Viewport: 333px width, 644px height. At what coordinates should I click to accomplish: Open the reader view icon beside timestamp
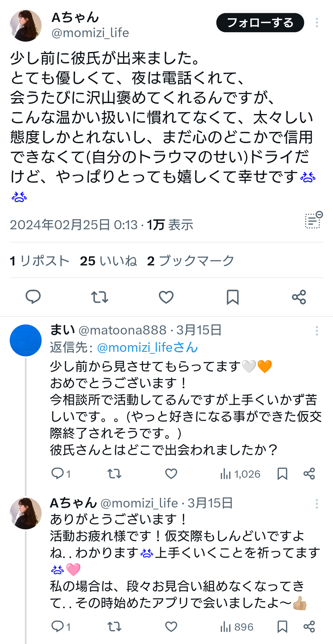[314, 220]
